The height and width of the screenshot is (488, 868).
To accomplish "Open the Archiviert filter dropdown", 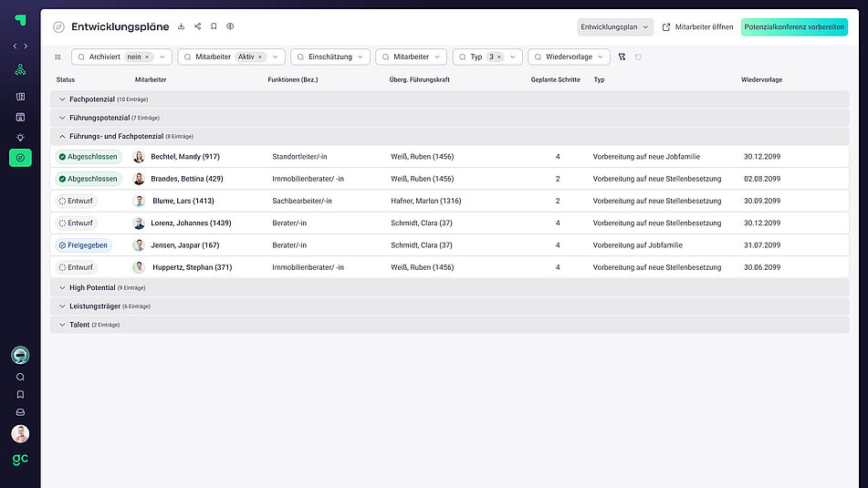I will click(162, 57).
